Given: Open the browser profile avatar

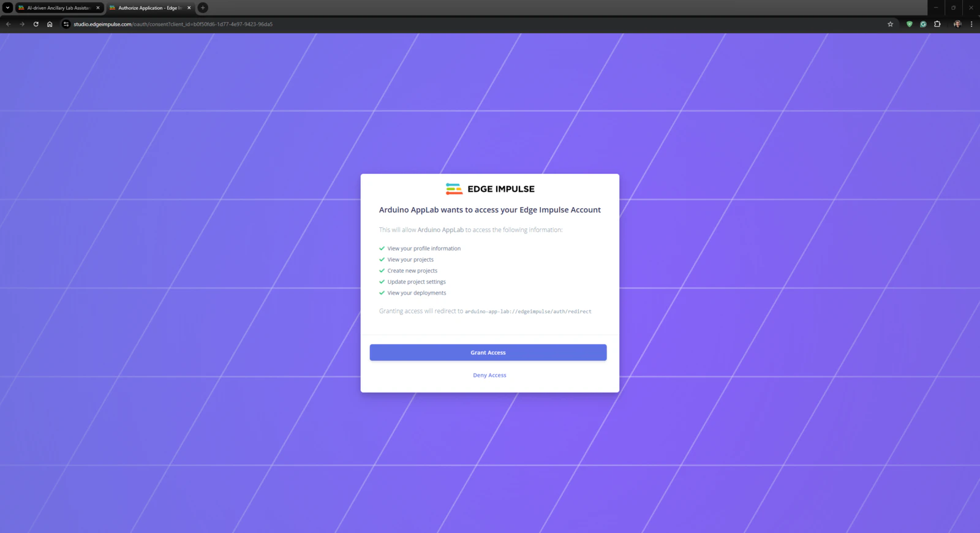Looking at the screenshot, I should pos(957,25).
